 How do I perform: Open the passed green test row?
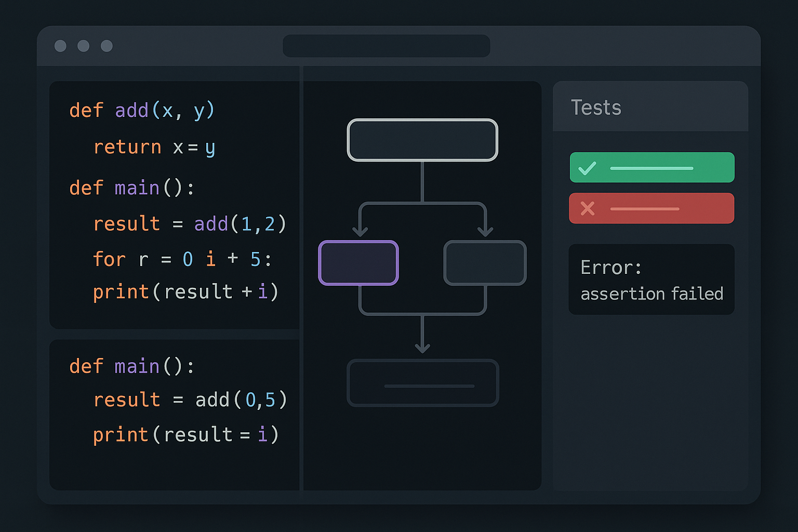pos(652,167)
